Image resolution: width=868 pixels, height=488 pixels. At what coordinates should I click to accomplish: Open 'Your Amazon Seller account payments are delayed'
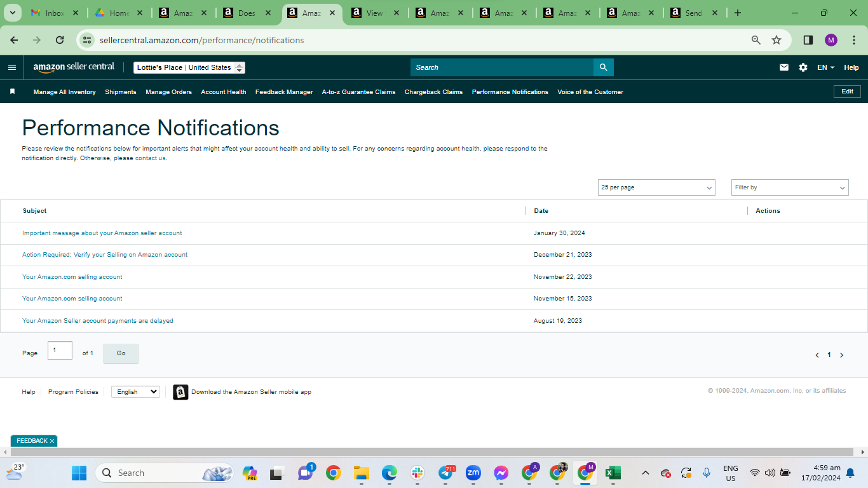coord(98,321)
